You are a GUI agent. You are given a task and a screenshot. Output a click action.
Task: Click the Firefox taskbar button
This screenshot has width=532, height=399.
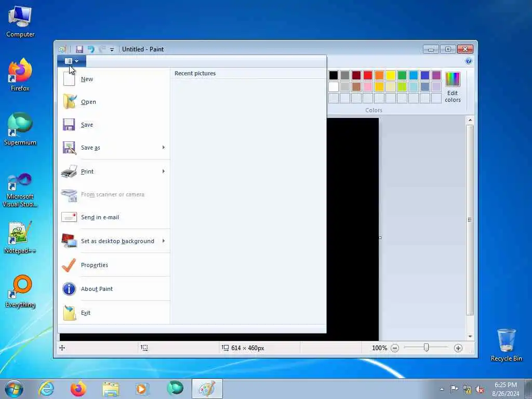[x=78, y=389]
